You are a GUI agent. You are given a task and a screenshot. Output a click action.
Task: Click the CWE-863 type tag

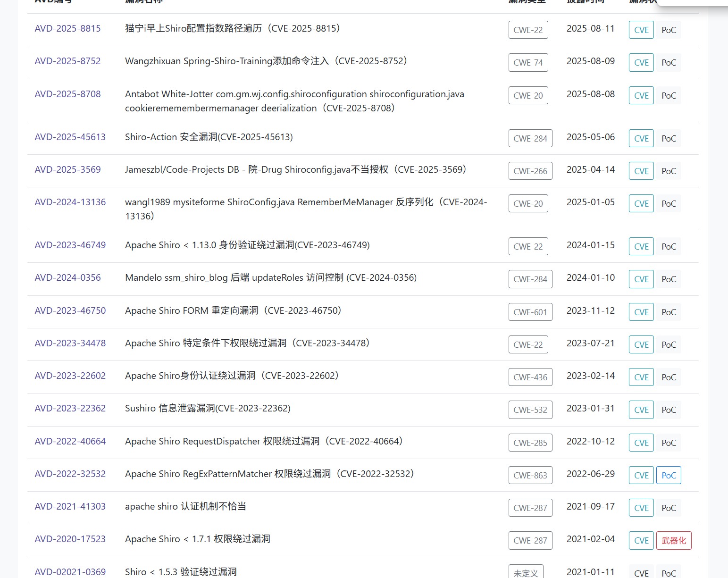[530, 475]
